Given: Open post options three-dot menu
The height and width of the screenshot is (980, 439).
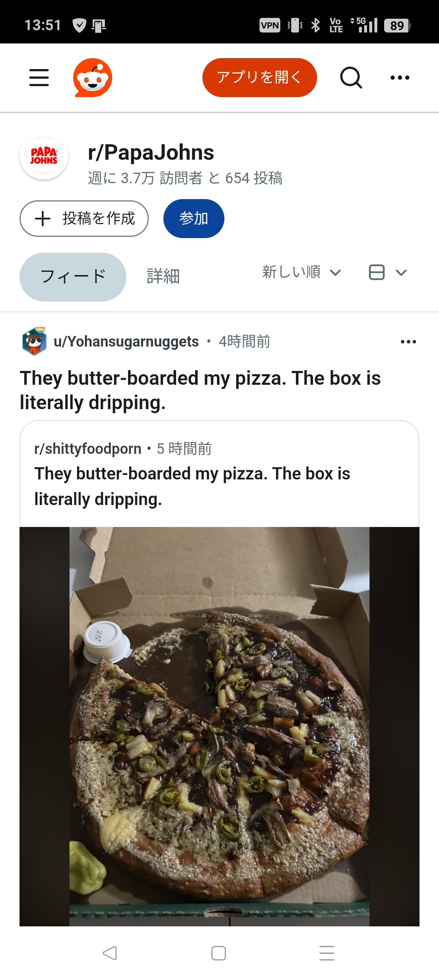Looking at the screenshot, I should pyautogui.click(x=408, y=342).
